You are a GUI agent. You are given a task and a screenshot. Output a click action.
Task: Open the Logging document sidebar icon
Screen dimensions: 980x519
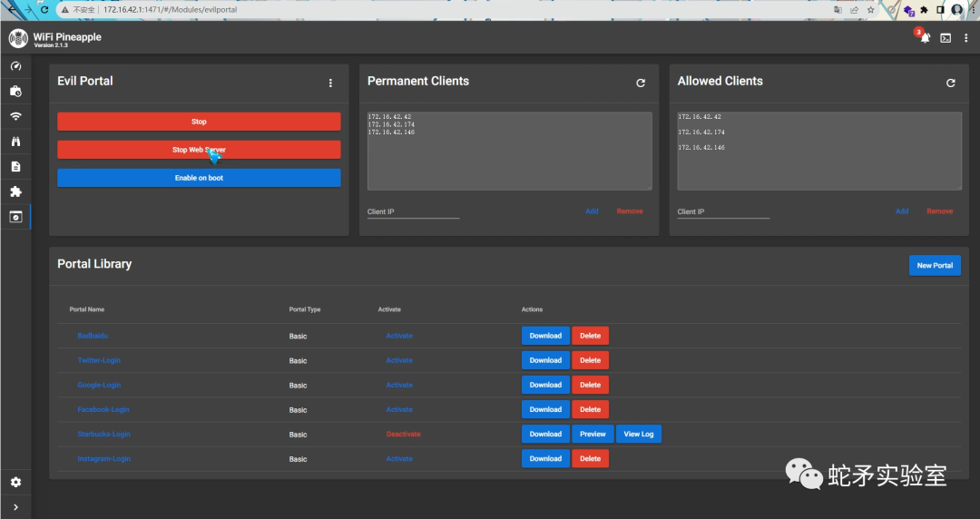[x=15, y=166]
